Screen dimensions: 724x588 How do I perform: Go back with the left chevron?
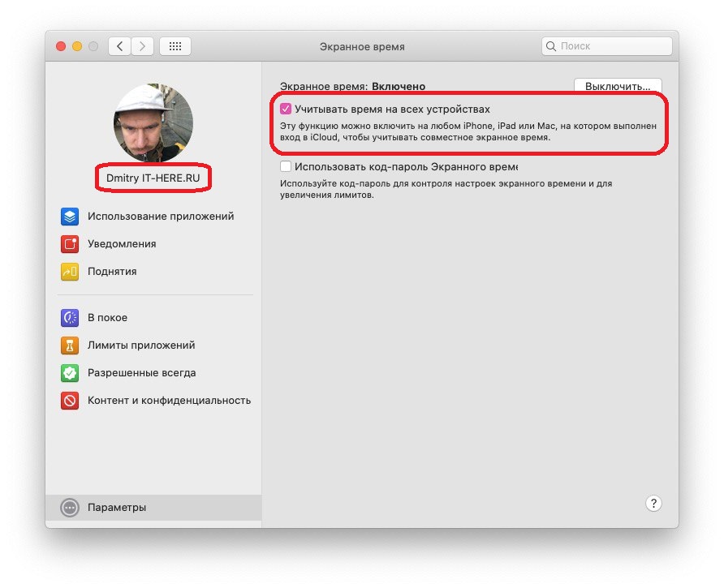click(120, 46)
